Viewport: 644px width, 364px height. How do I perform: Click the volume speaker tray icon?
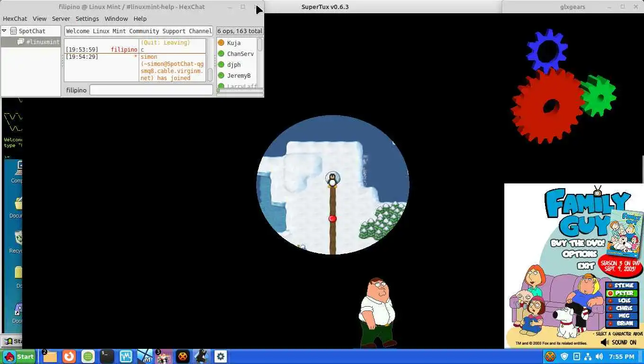[x=599, y=356]
